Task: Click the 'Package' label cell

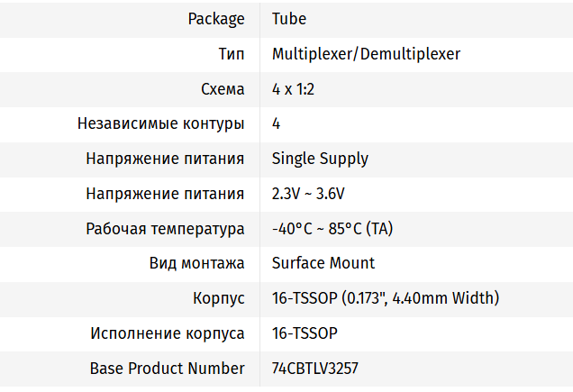Action: 216,19
